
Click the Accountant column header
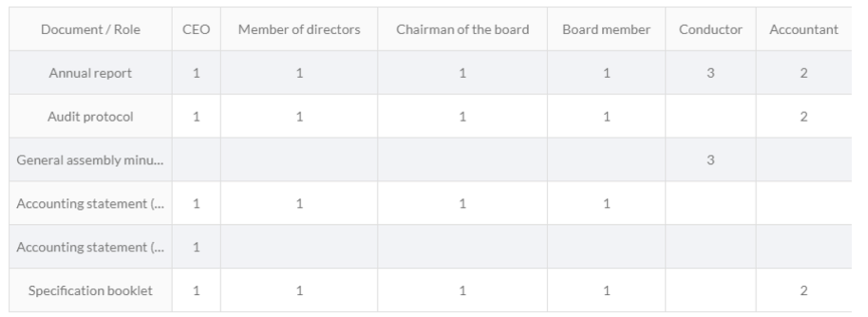point(803,29)
